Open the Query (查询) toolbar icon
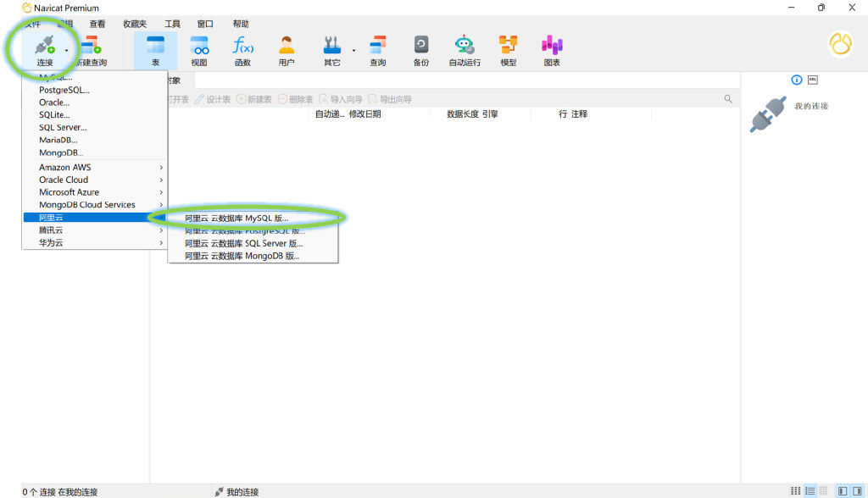The height and width of the screenshot is (498, 868). pos(378,46)
